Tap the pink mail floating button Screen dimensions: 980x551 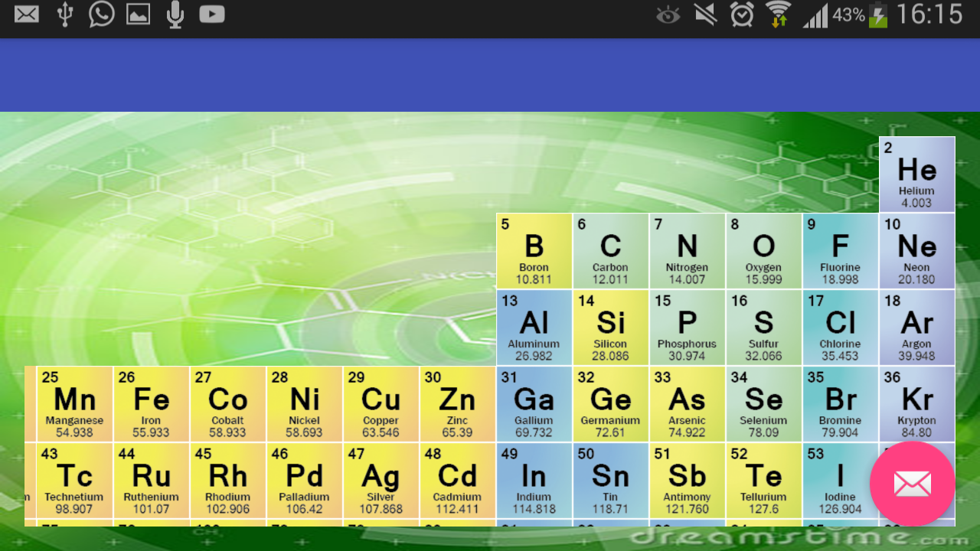tap(912, 484)
